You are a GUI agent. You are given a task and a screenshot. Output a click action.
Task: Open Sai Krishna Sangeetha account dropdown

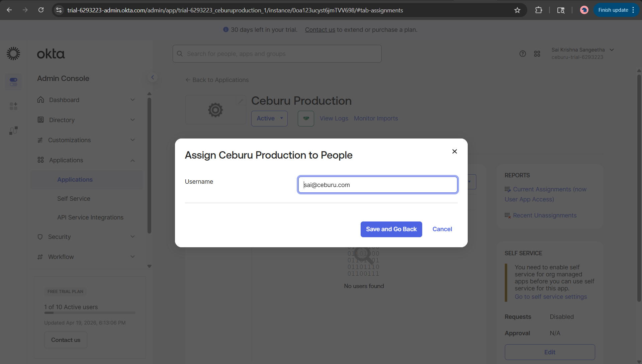click(582, 54)
